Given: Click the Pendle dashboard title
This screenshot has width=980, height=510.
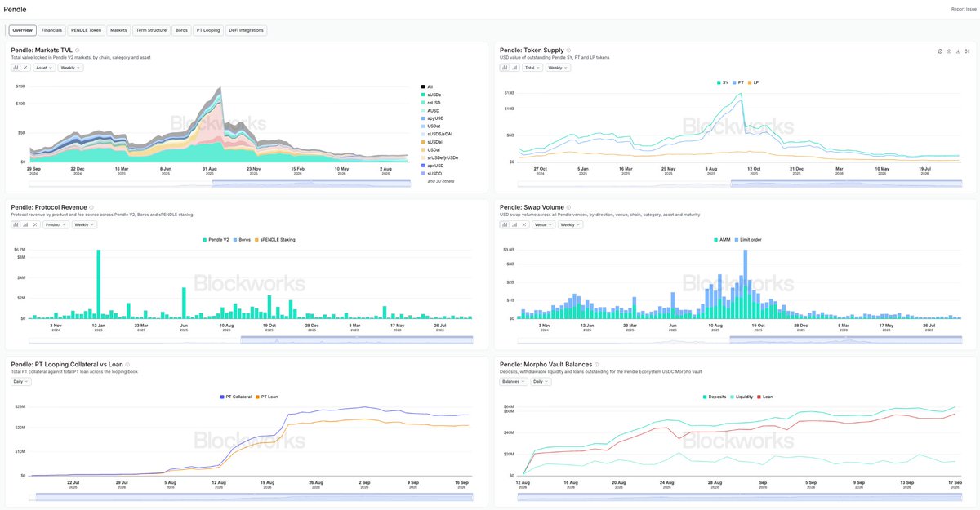Looking at the screenshot, I should [x=16, y=8].
